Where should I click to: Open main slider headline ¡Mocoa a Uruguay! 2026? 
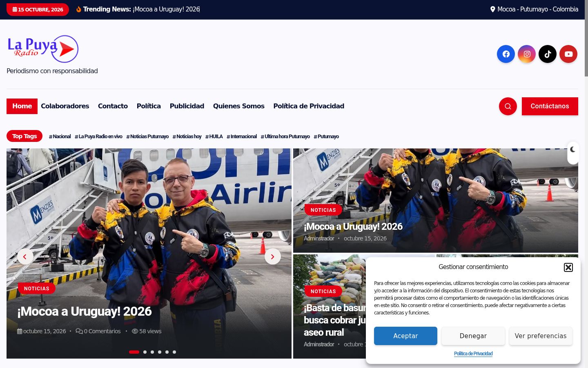pyautogui.click(x=85, y=312)
